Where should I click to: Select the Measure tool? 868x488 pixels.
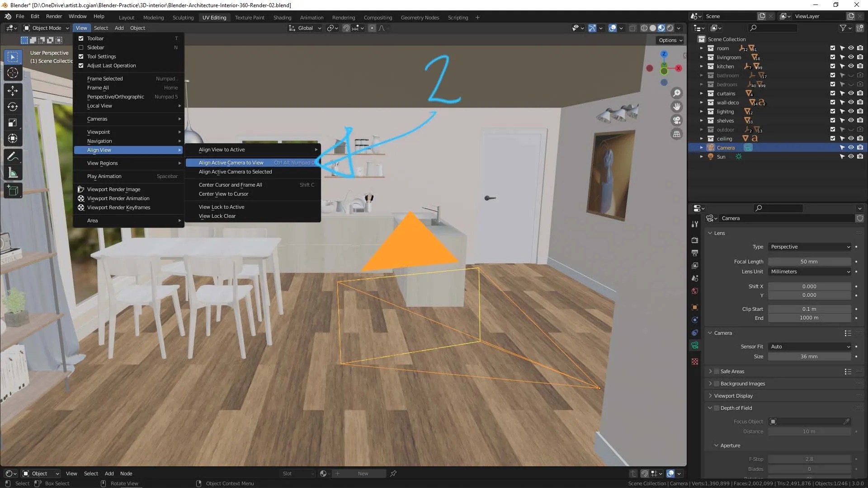coord(13,173)
